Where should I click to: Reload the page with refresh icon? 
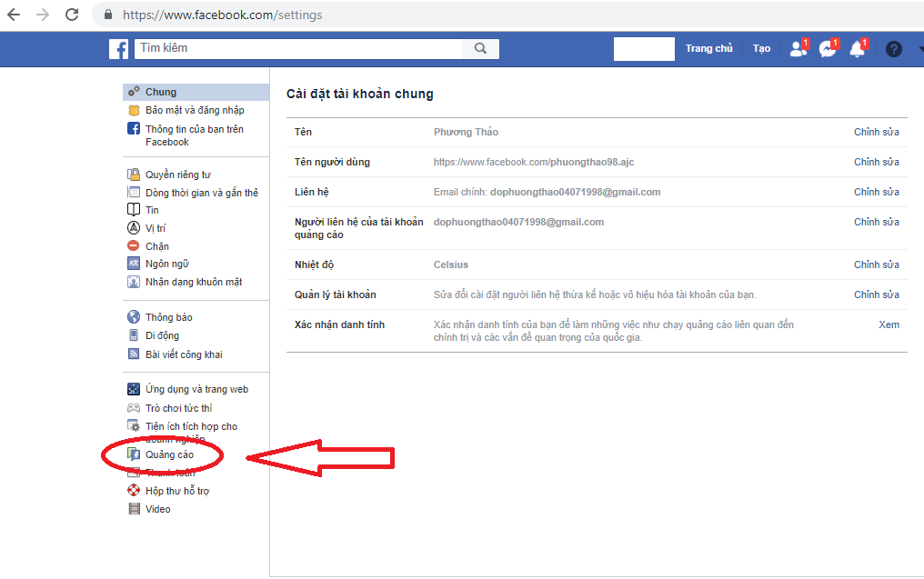[72, 15]
